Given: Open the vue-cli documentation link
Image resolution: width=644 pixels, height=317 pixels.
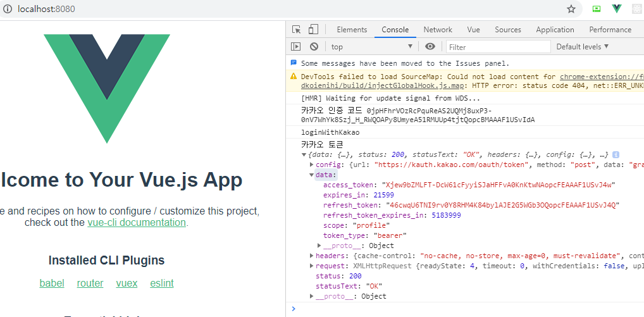Looking at the screenshot, I should click(137, 223).
